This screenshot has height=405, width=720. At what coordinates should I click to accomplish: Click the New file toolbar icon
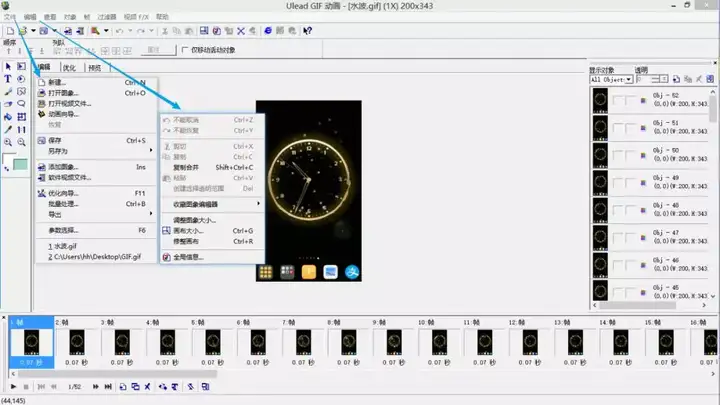pyautogui.click(x=10, y=31)
